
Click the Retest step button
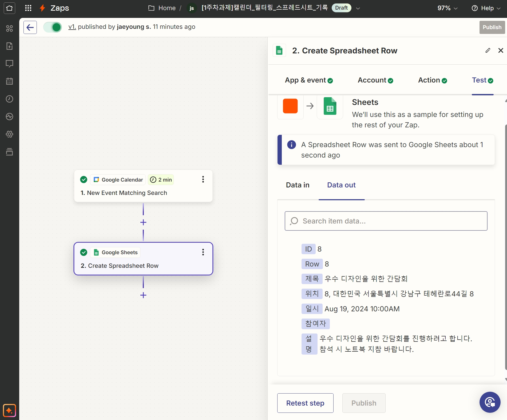(x=305, y=403)
